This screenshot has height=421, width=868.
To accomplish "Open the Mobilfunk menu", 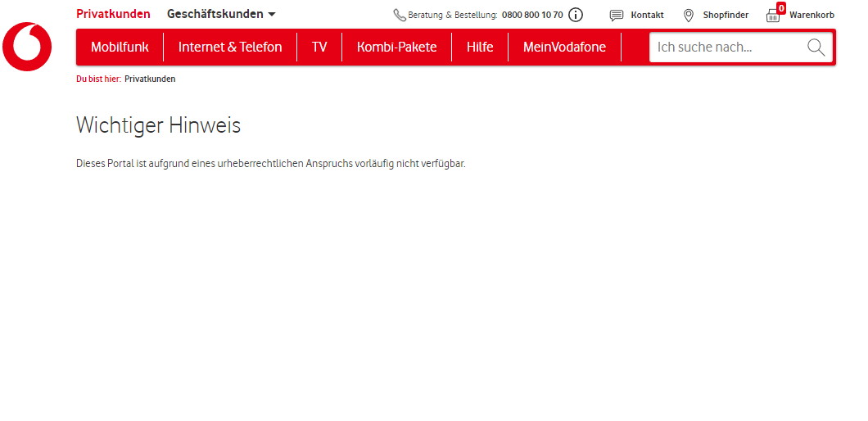I will pos(120,47).
